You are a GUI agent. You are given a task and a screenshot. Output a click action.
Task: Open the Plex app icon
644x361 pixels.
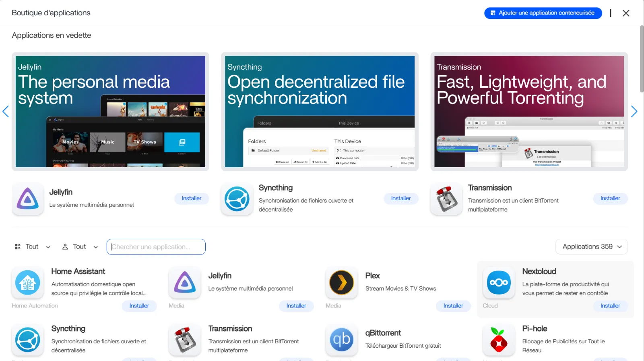point(341,282)
